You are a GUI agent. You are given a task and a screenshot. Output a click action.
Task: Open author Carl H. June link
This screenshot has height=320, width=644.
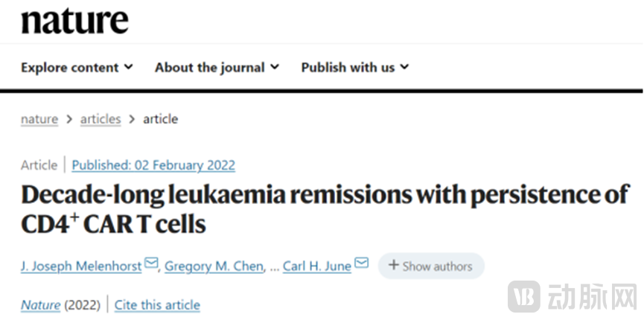(316, 266)
